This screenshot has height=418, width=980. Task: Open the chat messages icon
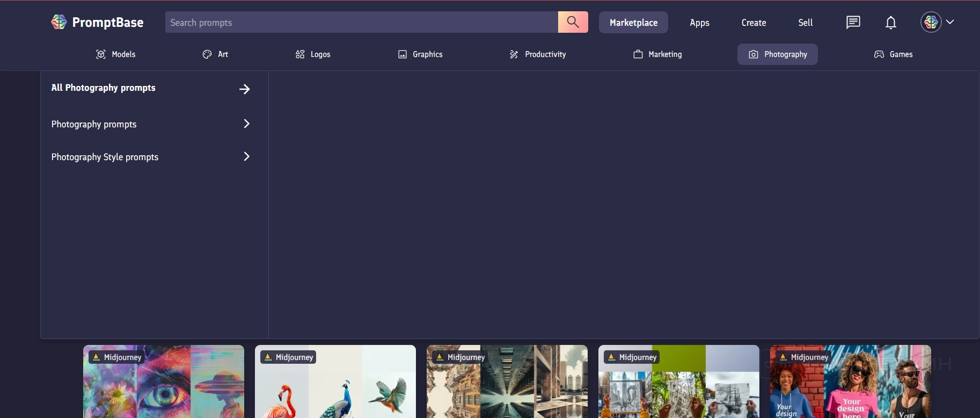pos(853,22)
